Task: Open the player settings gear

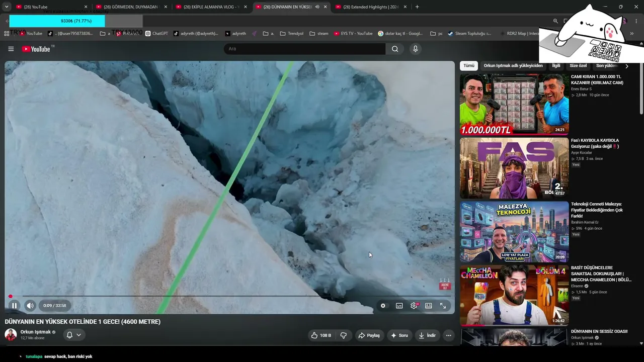Action: 414,306
